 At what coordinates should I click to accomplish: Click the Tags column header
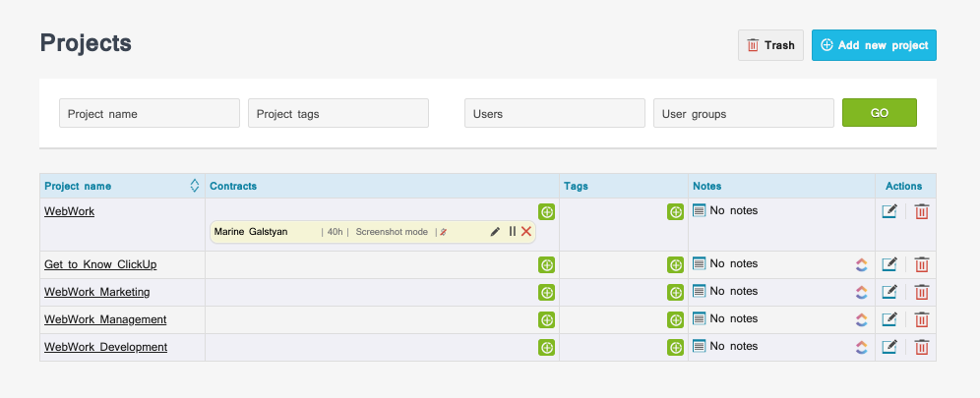[x=576, y=186]
